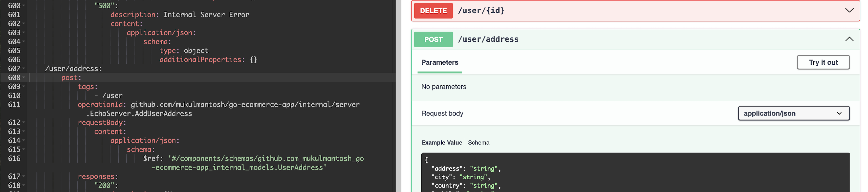Fold line 609 tags arrow
This screenshot has width=868, height=192.
(x=23, y=86)
